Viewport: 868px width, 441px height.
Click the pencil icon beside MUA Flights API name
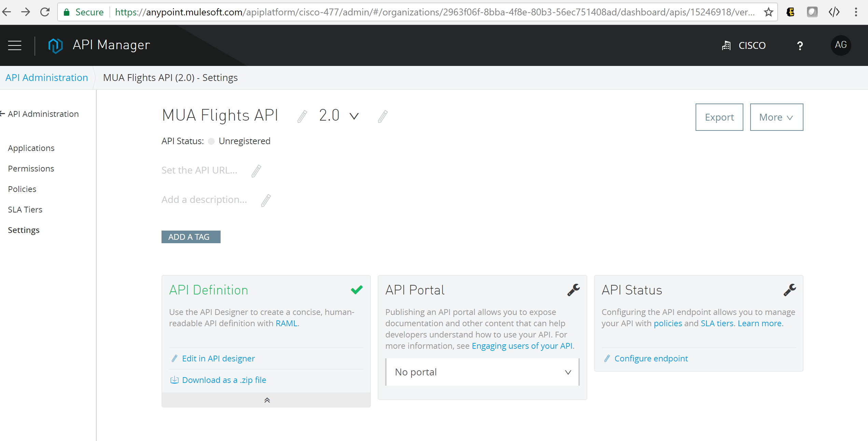tap(302, 116)
